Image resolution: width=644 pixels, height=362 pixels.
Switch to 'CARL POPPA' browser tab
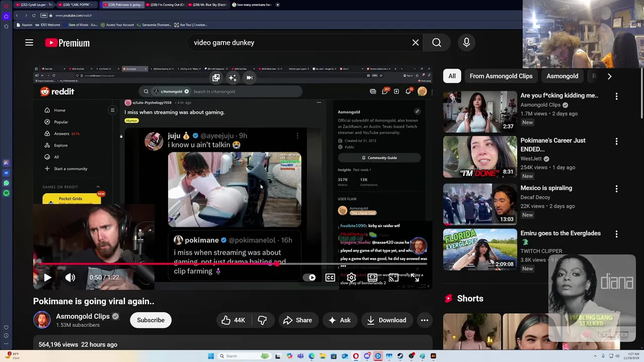click(76, 5)
